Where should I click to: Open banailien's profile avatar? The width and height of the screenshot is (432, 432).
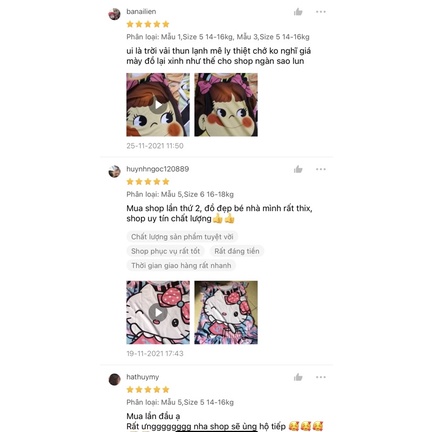[x=114, y=14]
